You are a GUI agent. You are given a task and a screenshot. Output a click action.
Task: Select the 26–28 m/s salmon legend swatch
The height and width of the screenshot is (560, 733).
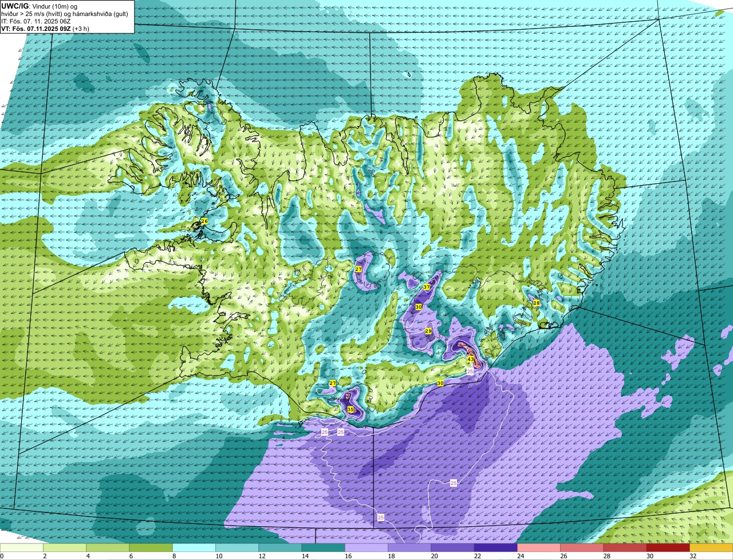(582, 547)
